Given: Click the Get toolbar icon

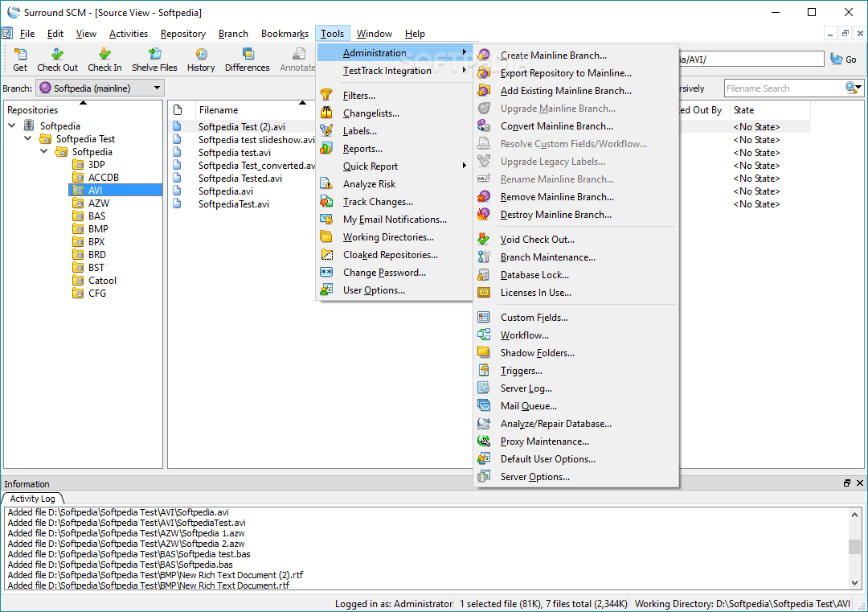Looking at the screenshot, I should coord(20,54).
